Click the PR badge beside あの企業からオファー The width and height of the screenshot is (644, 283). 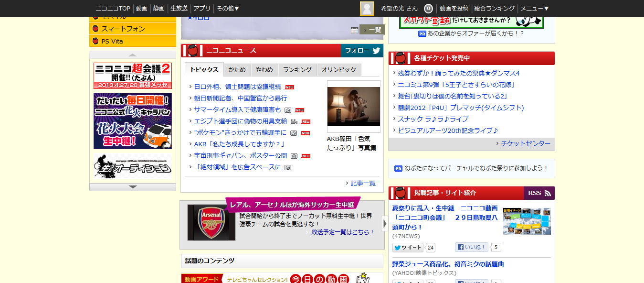[x=422, y=33]
